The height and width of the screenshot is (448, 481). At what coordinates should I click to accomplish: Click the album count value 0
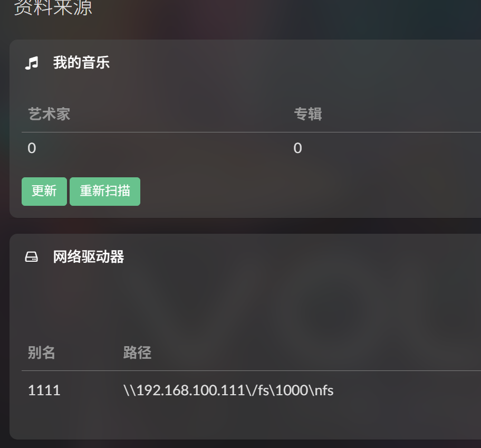point(297,148)
